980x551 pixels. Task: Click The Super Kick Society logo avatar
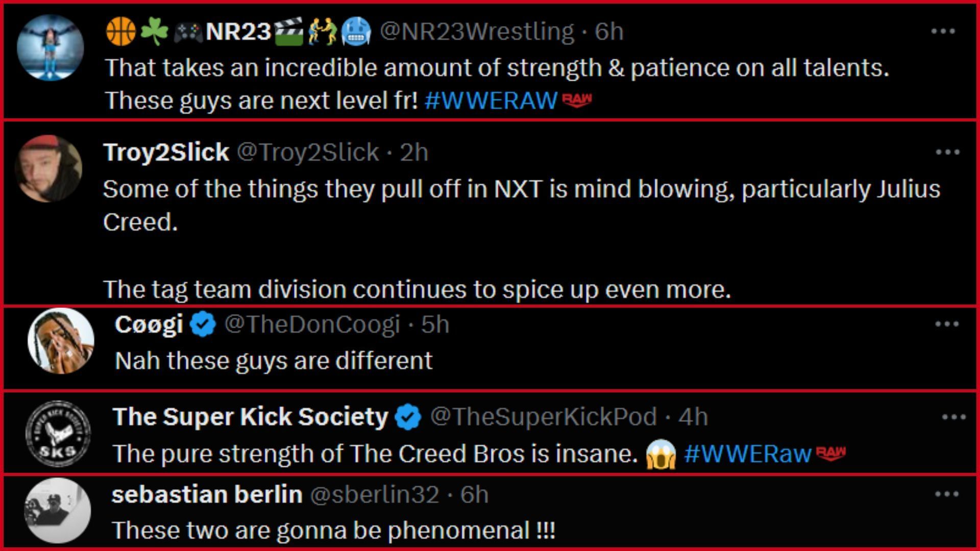pyautogui.click(x=58, y=433)
